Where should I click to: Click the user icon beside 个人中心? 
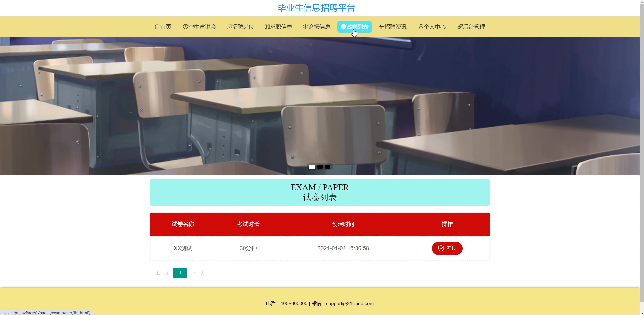(x=421, y=27)
